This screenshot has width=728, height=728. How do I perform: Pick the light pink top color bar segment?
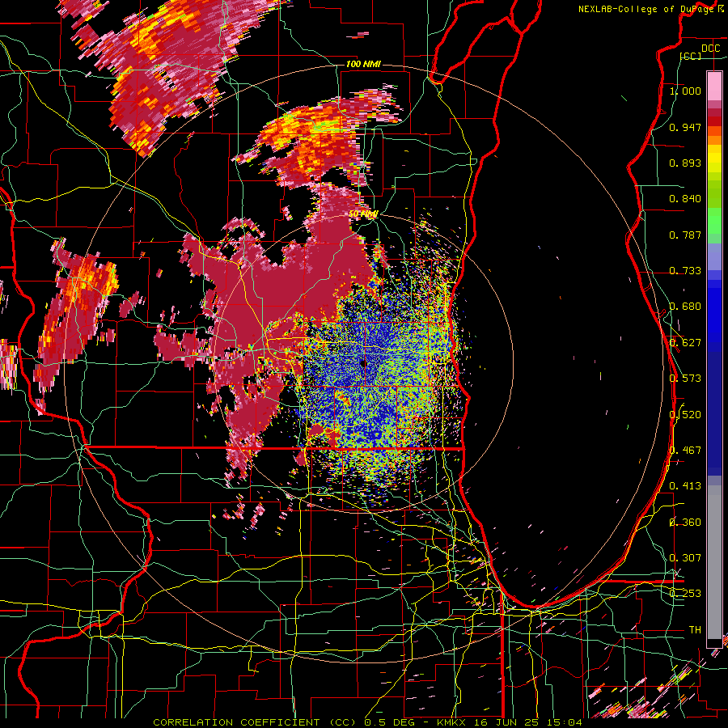click(x=714, y=86)
